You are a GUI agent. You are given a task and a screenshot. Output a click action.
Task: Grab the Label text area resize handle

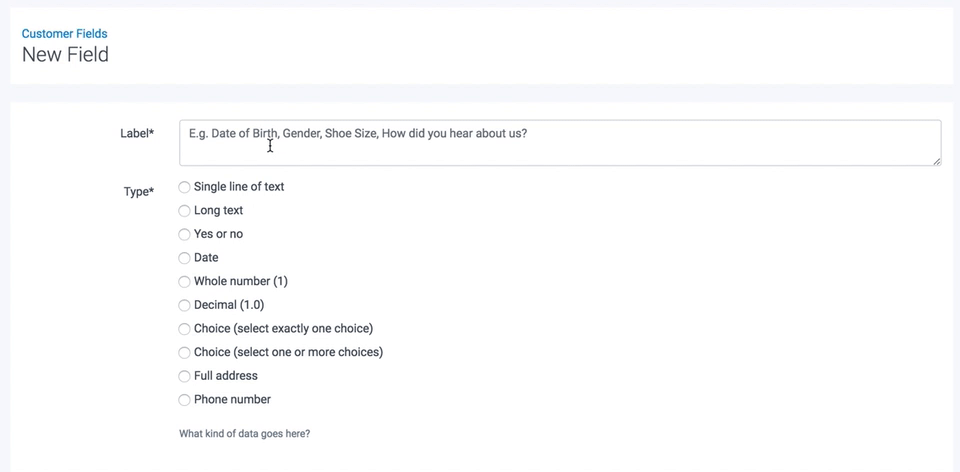[x=936, y=161]
